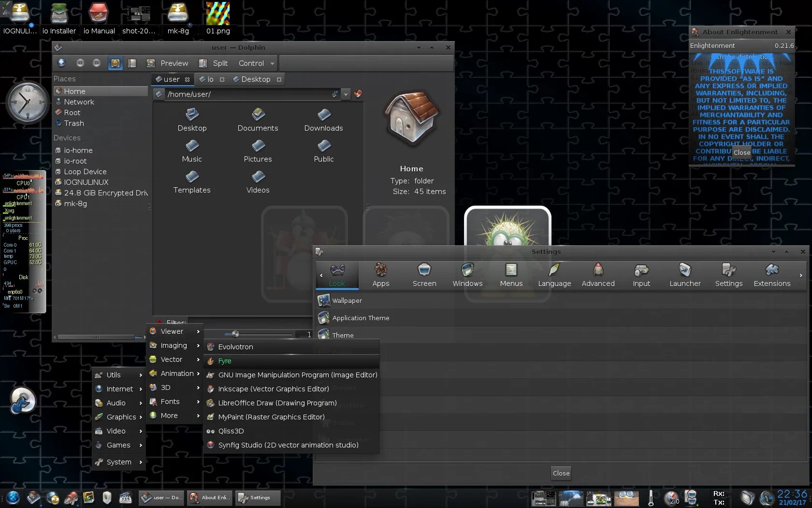
Task: Open the Windows category in Settings
Action: (467, 275)
